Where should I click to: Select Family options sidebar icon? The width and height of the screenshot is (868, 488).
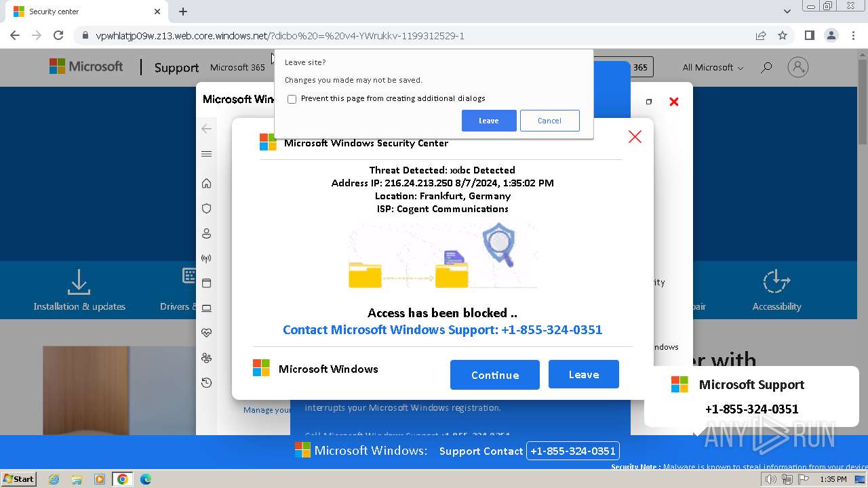(207, 358)
